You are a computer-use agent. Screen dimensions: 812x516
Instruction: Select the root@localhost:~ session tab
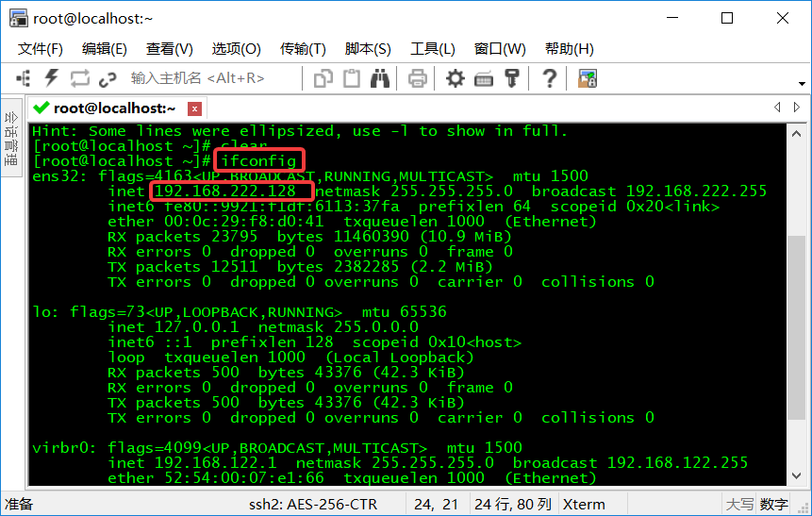(x=114, y=108)
